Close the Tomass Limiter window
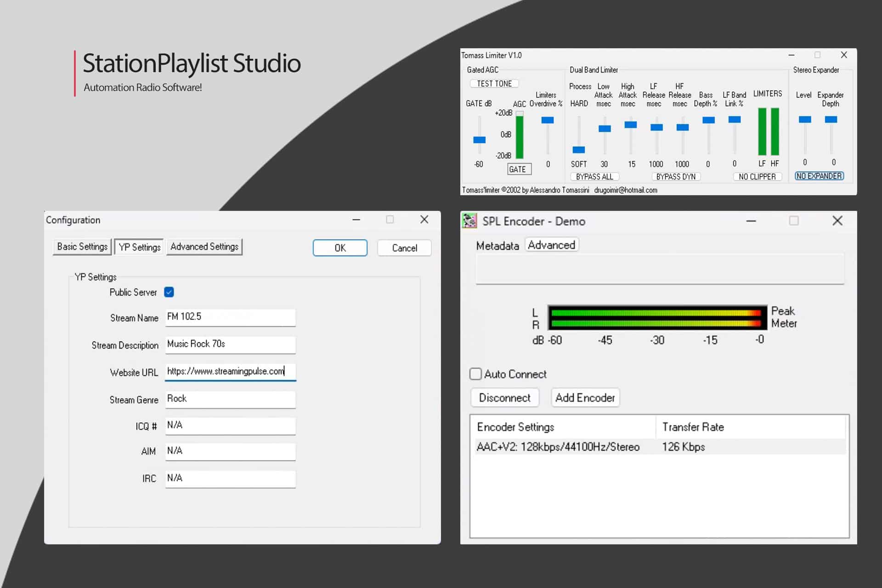The image size is (882, 588). point(844,55)
